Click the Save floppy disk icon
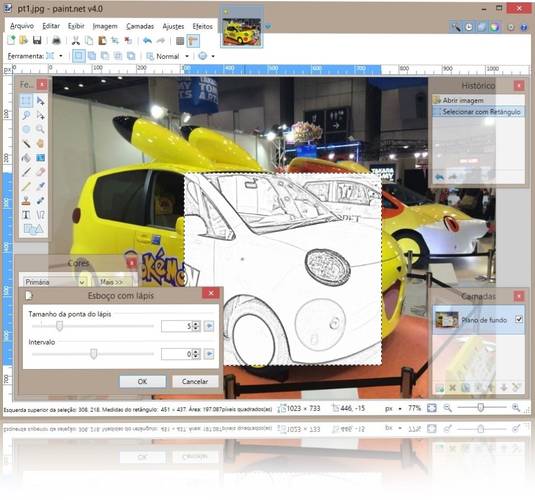Viewport: 535px width, 500px height. pyautogui.click(x=37, y=40)
